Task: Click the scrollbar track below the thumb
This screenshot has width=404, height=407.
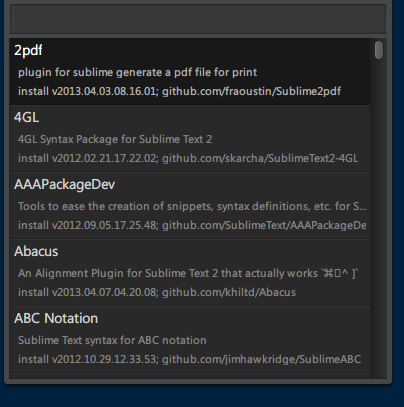Action: coord(379,219)
